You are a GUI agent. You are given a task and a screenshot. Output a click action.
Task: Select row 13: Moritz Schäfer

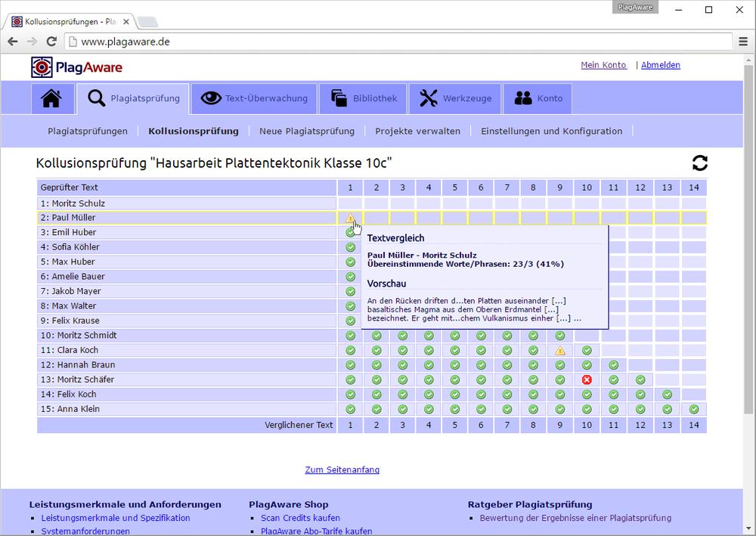pos(187,380)
